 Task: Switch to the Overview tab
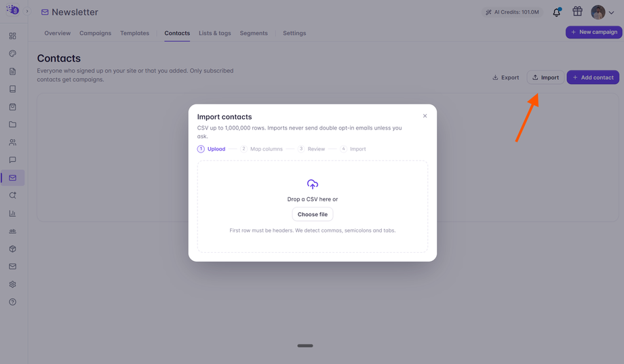(57, 33)
